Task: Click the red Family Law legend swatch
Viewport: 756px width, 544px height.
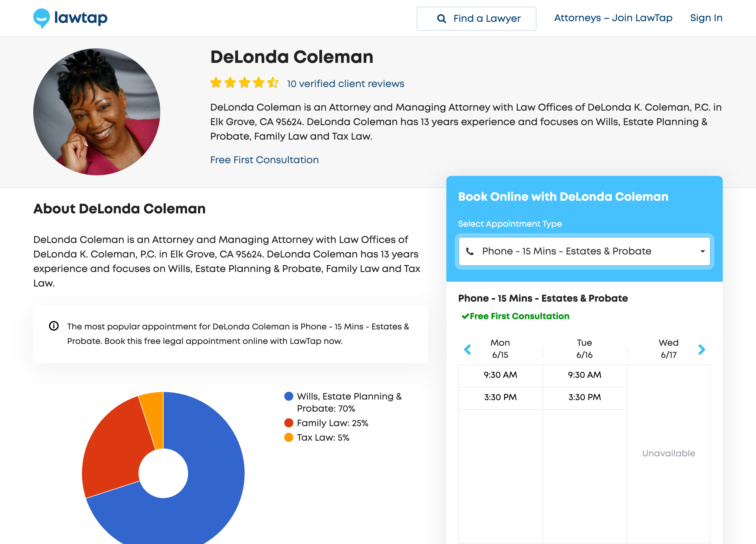Action: click(x=289, y=423)
